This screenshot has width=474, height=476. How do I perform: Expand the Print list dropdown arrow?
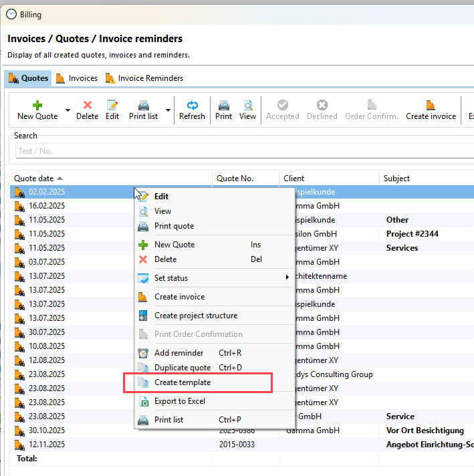168,110
